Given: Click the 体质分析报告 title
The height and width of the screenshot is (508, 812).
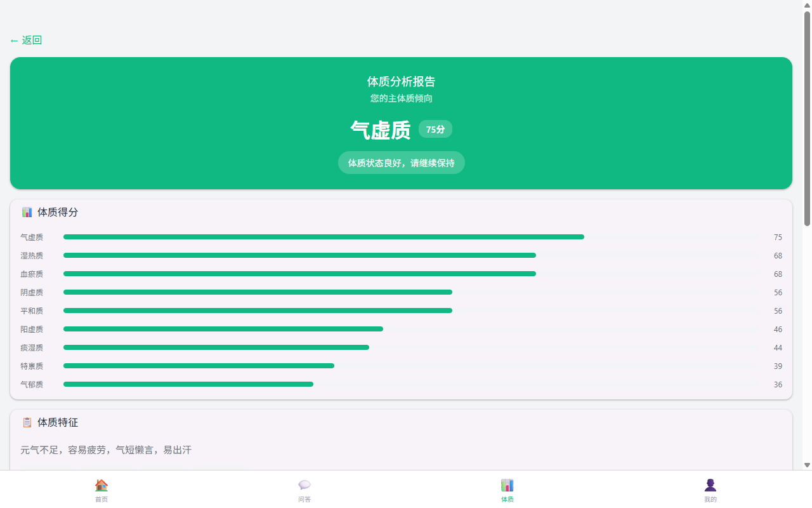Looking at the screenshot, I should click(401, 81).
